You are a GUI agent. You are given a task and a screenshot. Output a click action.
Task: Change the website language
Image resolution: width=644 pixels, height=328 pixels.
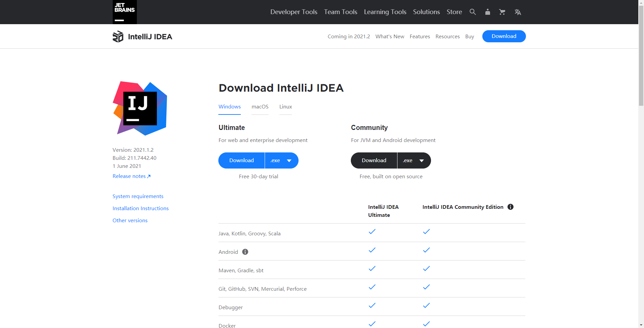(518, 12)
